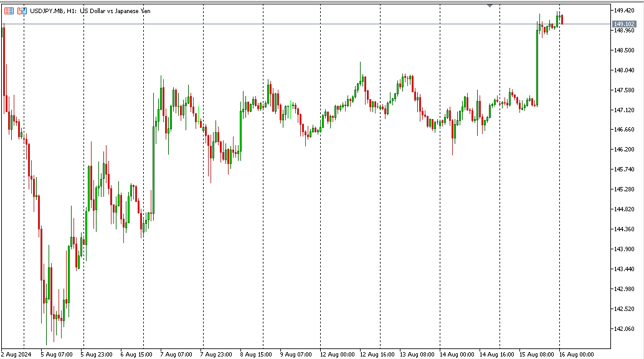Click the 145.740 price axis label
Viewport: 644px width, 359px height.
pos(624,170)
